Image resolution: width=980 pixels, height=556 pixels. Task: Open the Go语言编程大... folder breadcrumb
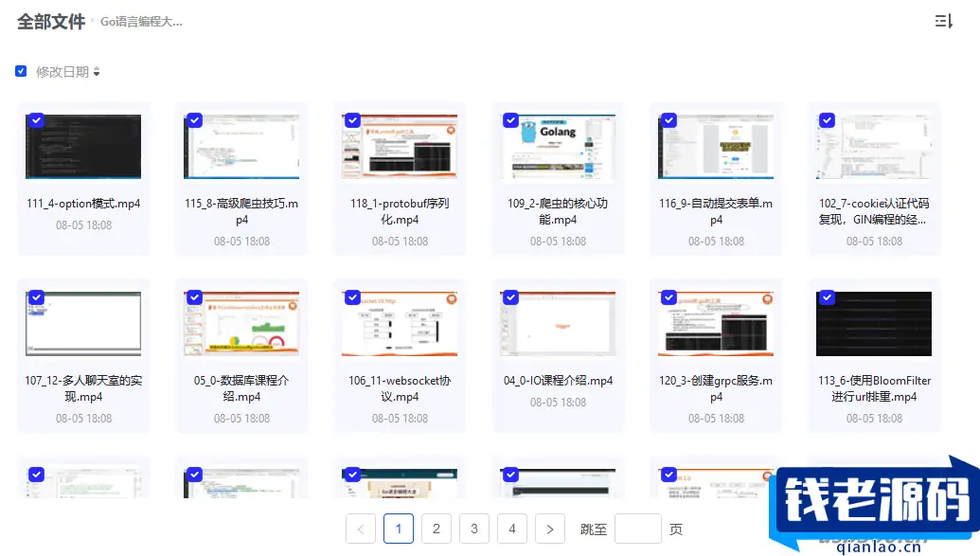[141, 22]
